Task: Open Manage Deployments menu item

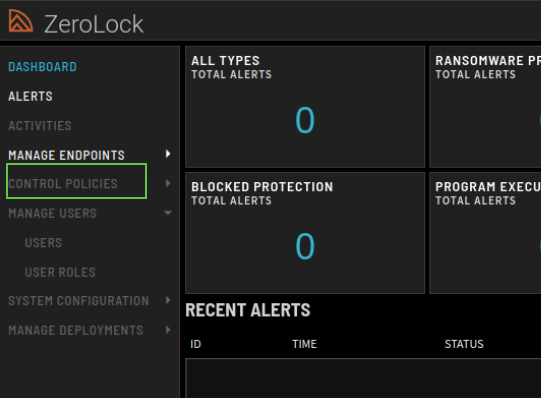Action: pyautogui.click(x=76, y=330)
